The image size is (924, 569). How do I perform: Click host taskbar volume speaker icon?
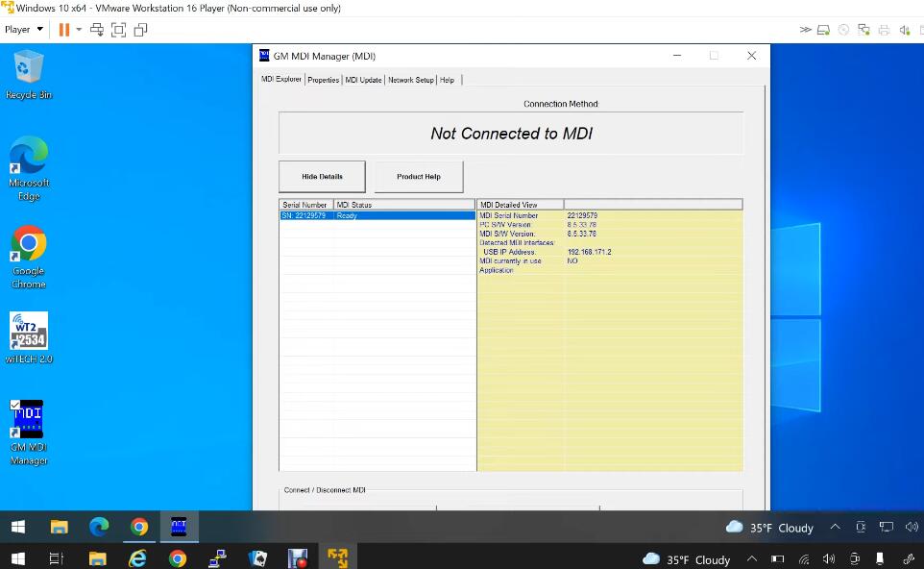coord(829,558)
